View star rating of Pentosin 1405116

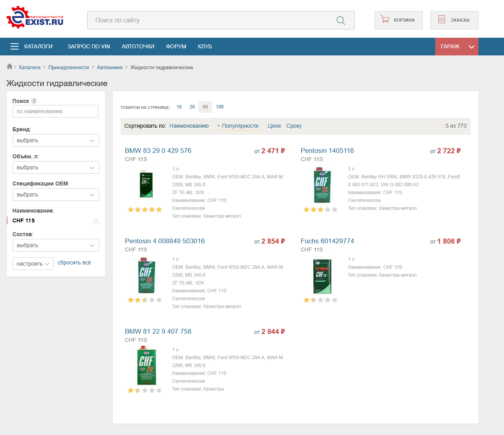pos(320,210)
